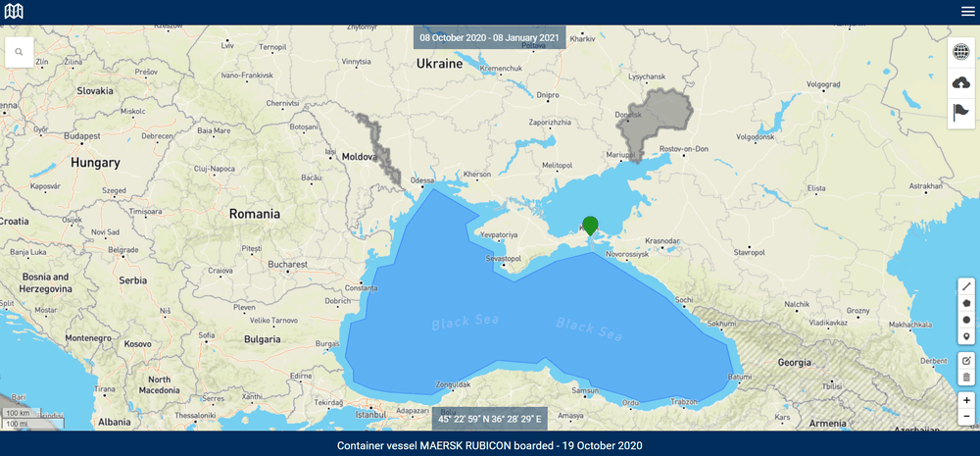Screen dimensions: 980x456
Task: Click the globe basemap icon
Action: (961, 52)
